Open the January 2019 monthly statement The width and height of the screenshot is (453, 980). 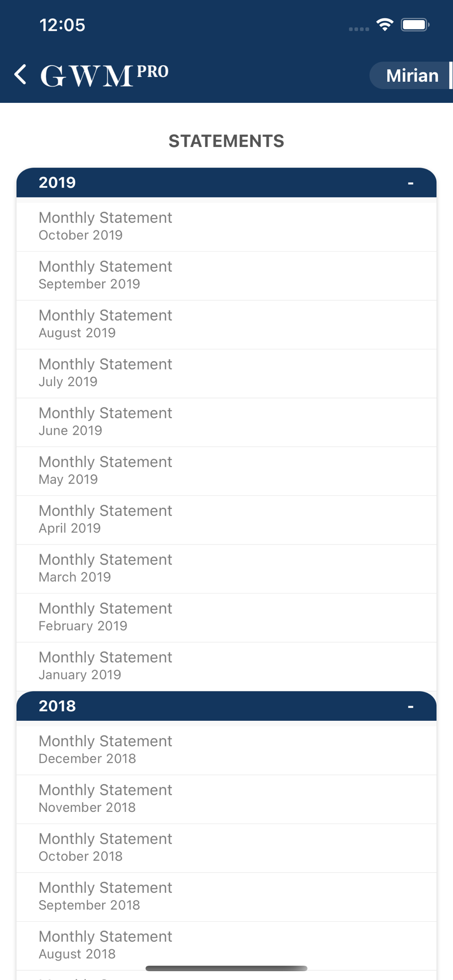click(226, 667)
